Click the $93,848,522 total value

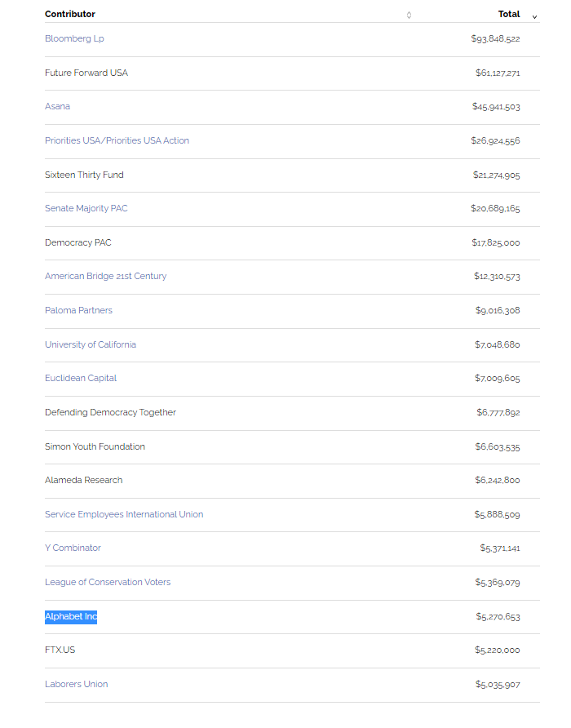(x=495, y=38)
